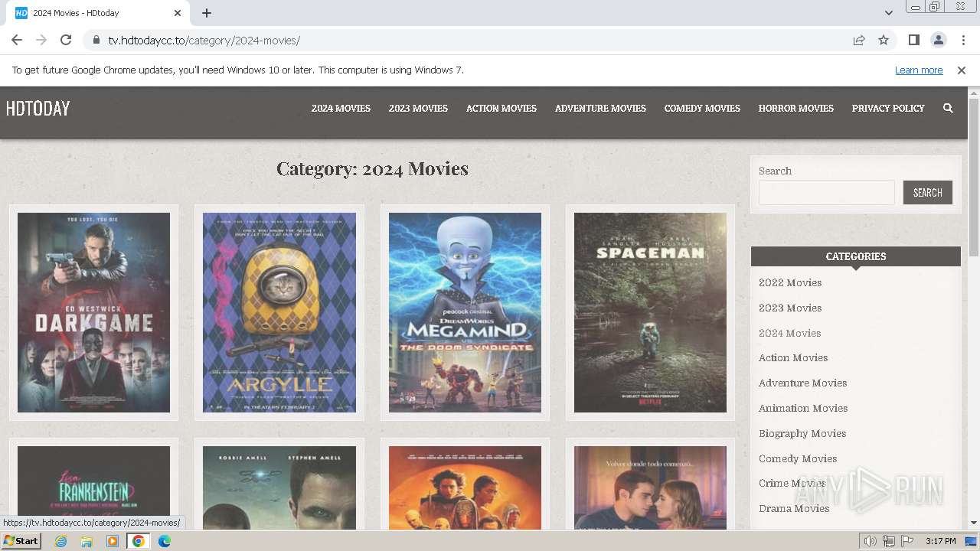The image size is (980, 551).
Task: Open the PRIVACY POLICY nav menu item
Action: [888, 109]
